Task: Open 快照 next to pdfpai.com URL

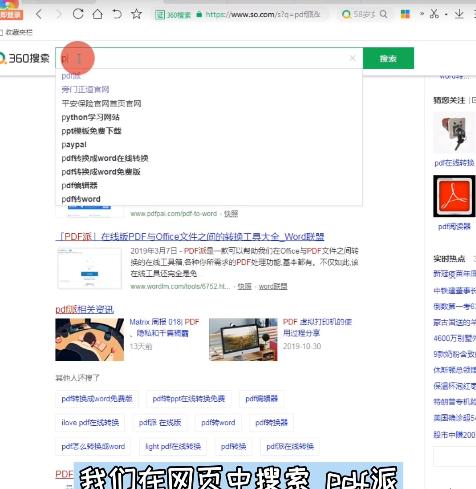Action: [x=231, y=214]
